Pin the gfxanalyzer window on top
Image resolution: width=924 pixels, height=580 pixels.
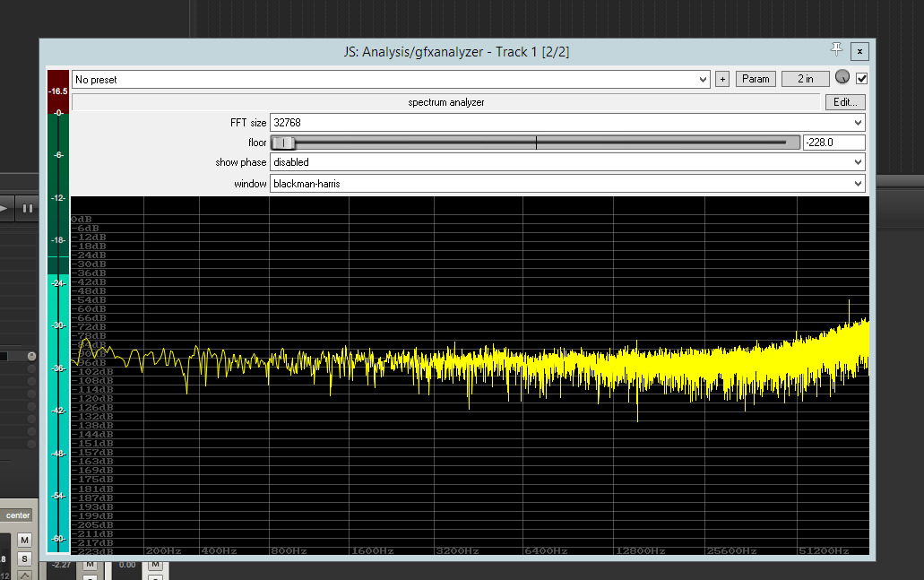[x=836, y=50]
